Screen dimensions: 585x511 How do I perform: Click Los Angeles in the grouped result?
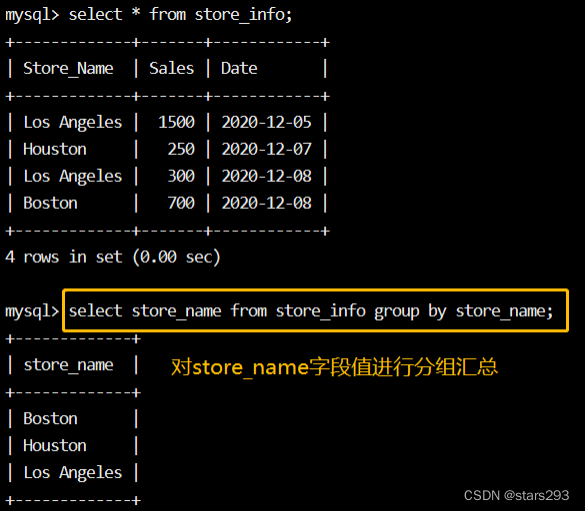[x=73, y=473]
